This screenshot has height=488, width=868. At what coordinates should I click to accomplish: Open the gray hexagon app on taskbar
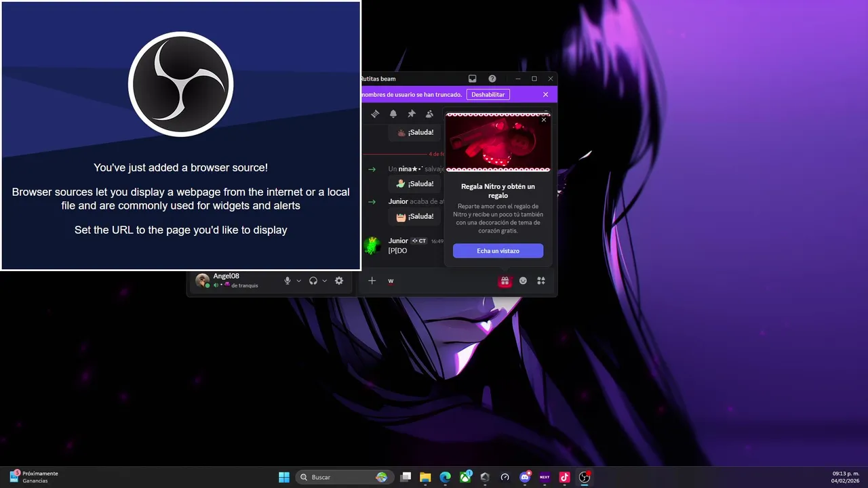pos(485,477)
